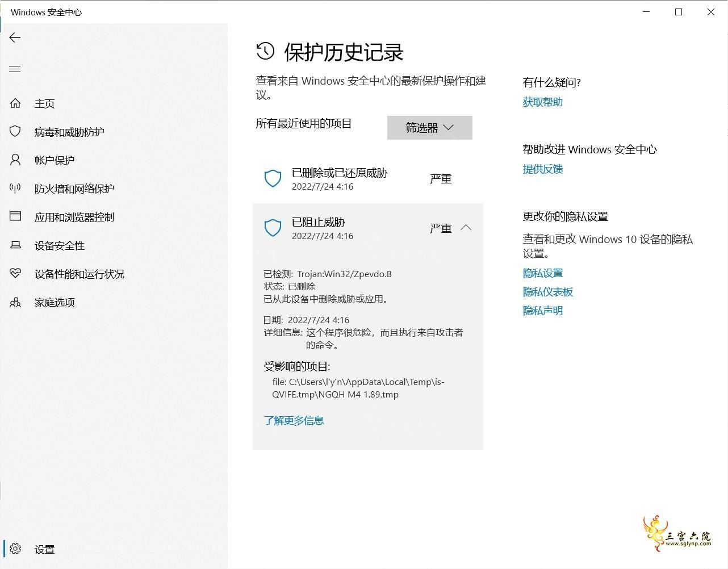This screenshot has height=569, width=728.
Task: Click the 所有最近使用的项目 label
Action: point(304,123)
